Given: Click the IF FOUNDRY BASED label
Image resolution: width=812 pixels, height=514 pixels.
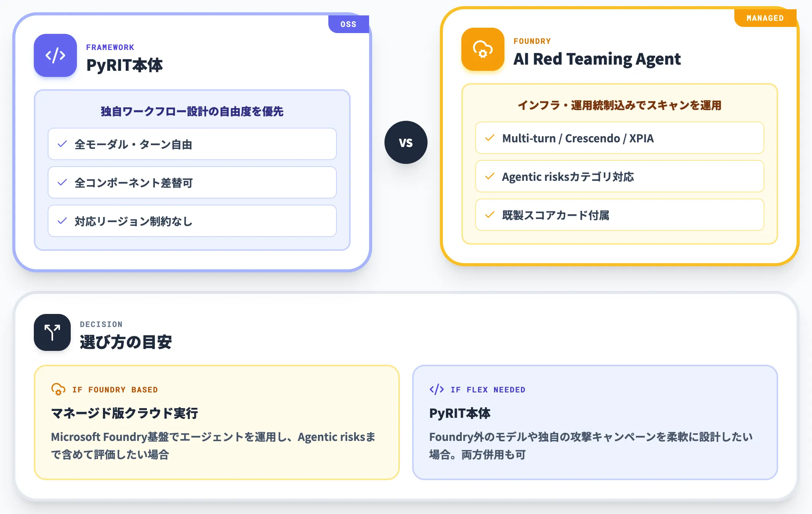Looking at the screenshot, I should [x=115, y=390].
